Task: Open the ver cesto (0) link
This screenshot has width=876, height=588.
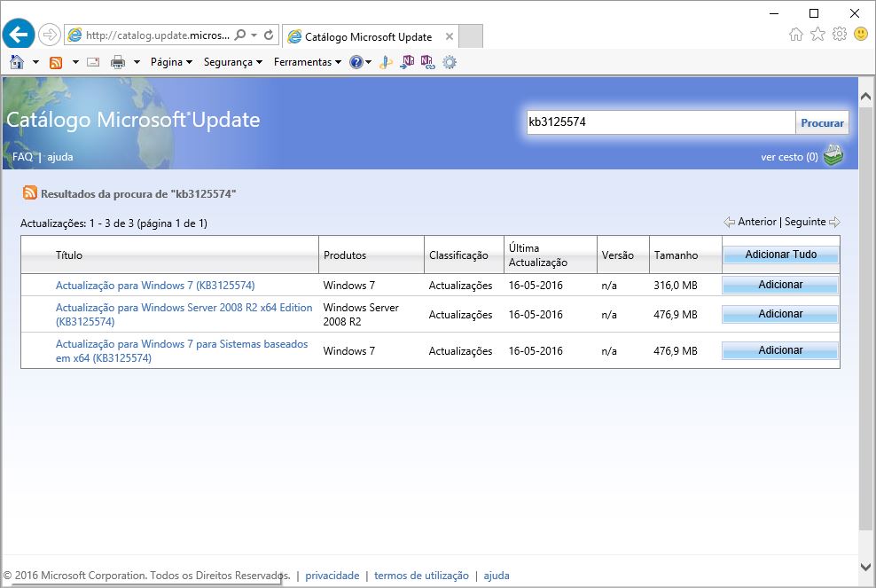Action: [x=789, y=156]
